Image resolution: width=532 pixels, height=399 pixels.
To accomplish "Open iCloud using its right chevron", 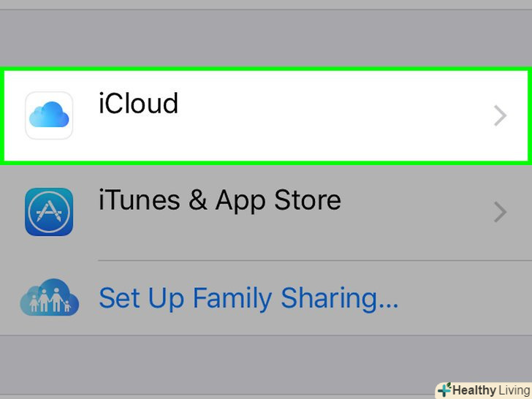I will 500,115.
